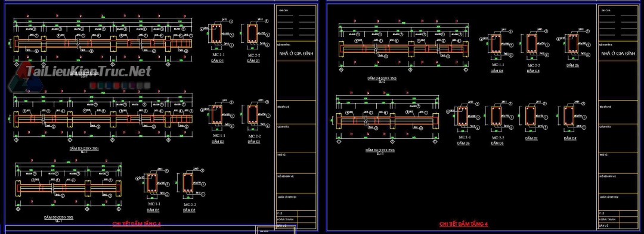Click the DẦM D2 (220 X 350) label
This screenshot has height=234, width=644.
pyautogui.click(x=84, y=148)
